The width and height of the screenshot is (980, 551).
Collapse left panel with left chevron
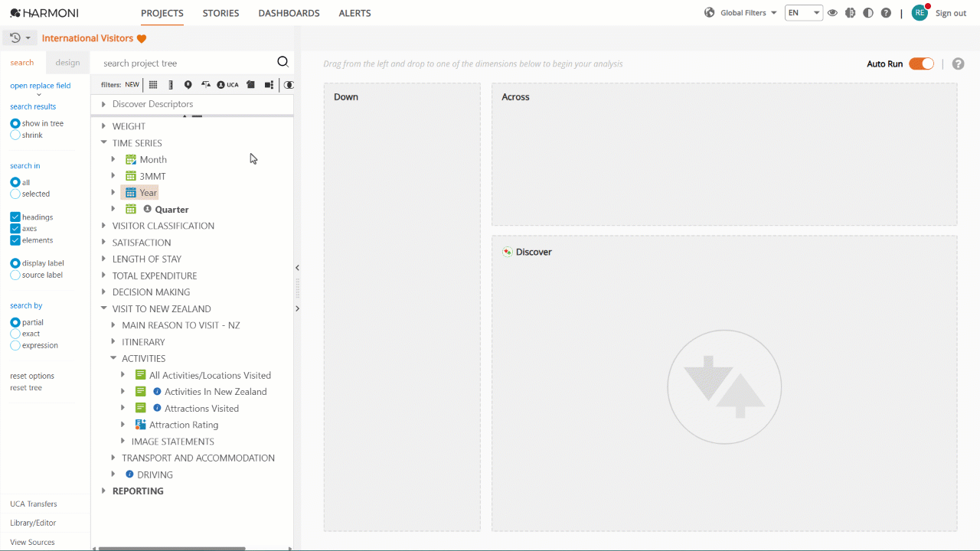coord(297,268)
